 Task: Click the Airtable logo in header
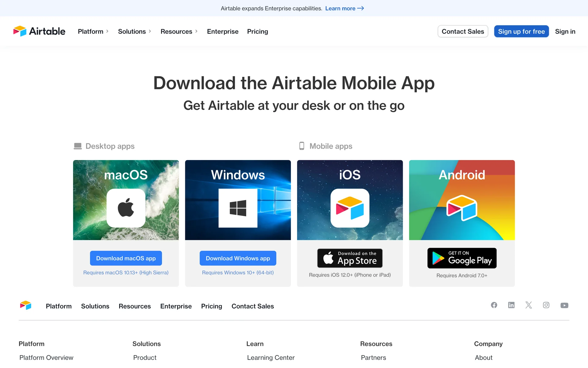[39, 31]
